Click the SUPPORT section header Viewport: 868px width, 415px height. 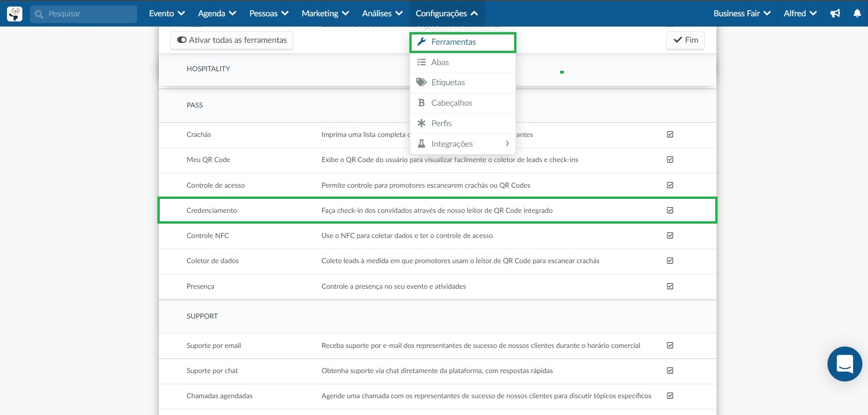[202, 316]
